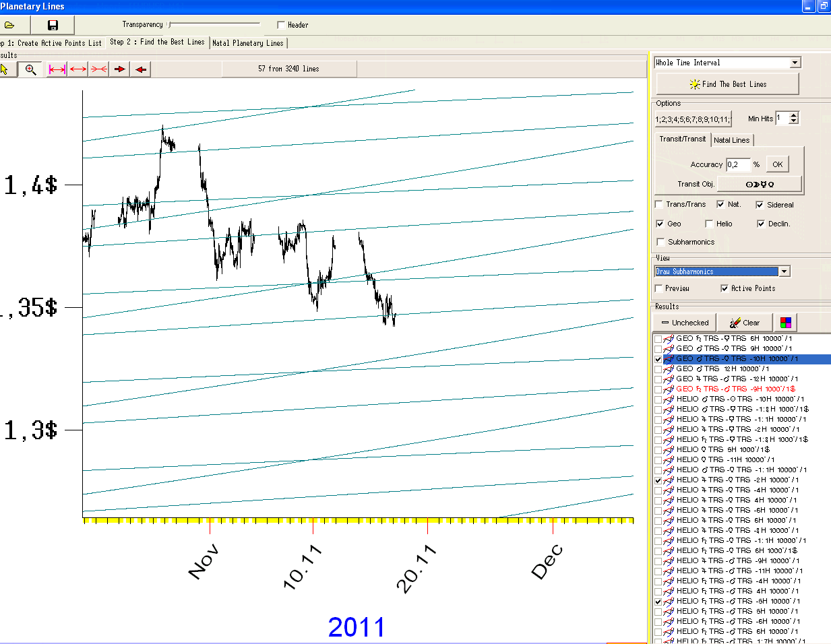
Task: Click the save floppy disk icon
Action: 53,25
